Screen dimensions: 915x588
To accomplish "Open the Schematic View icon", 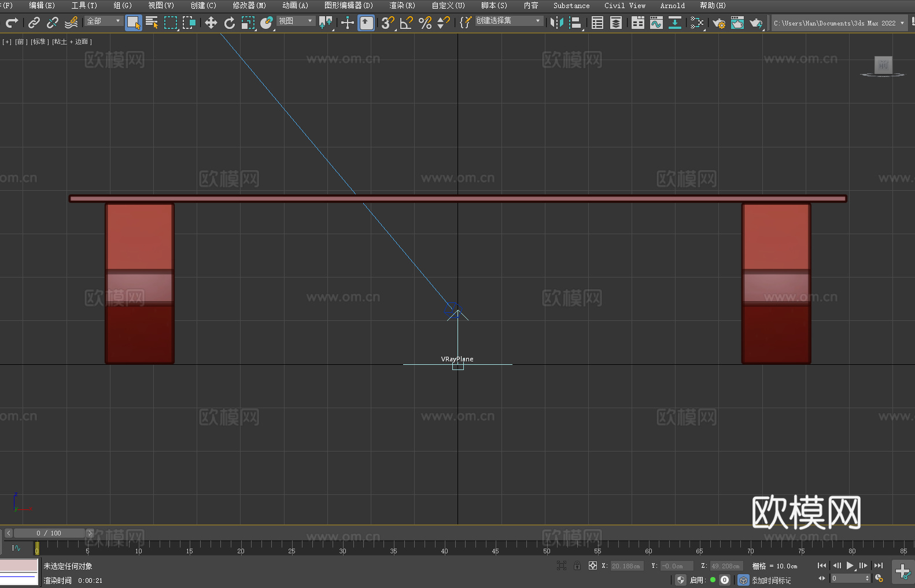I will point(697,23).
